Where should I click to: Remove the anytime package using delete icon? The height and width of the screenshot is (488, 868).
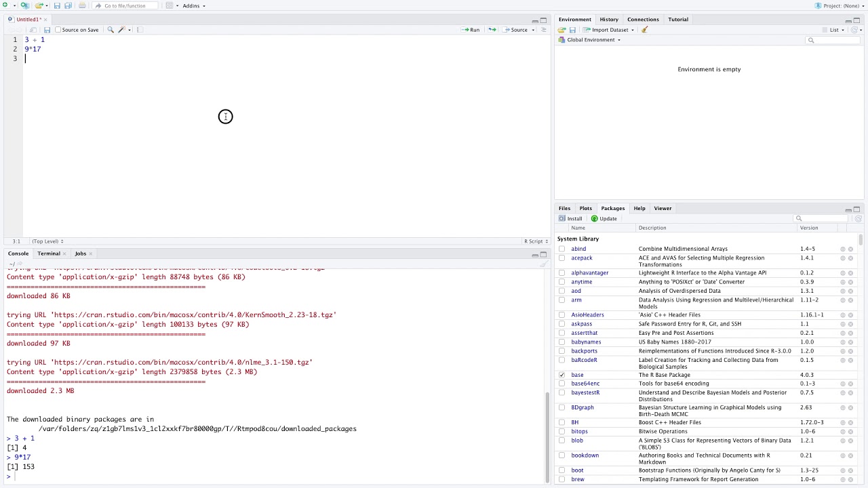850,282
